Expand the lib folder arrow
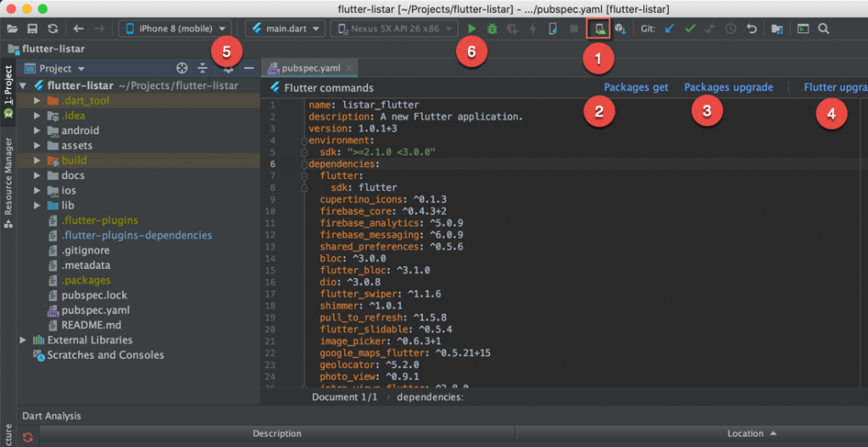Image resolution: width=868 pixels, height=447 pixels. [x=37, y=205]
